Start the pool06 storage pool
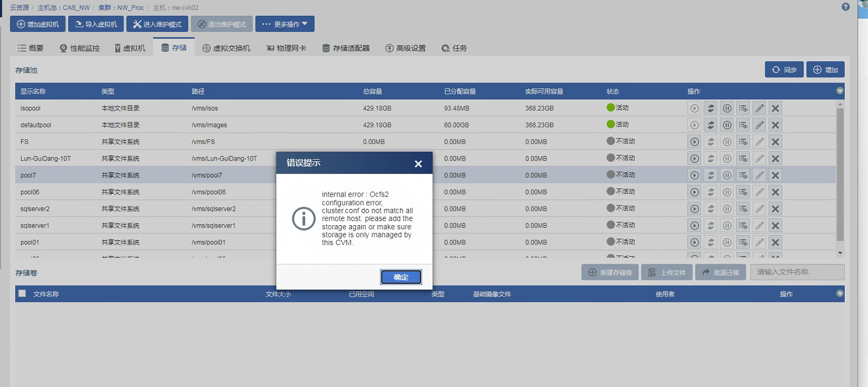The height and width of the screenshot is (387, 868). point(694,192)
